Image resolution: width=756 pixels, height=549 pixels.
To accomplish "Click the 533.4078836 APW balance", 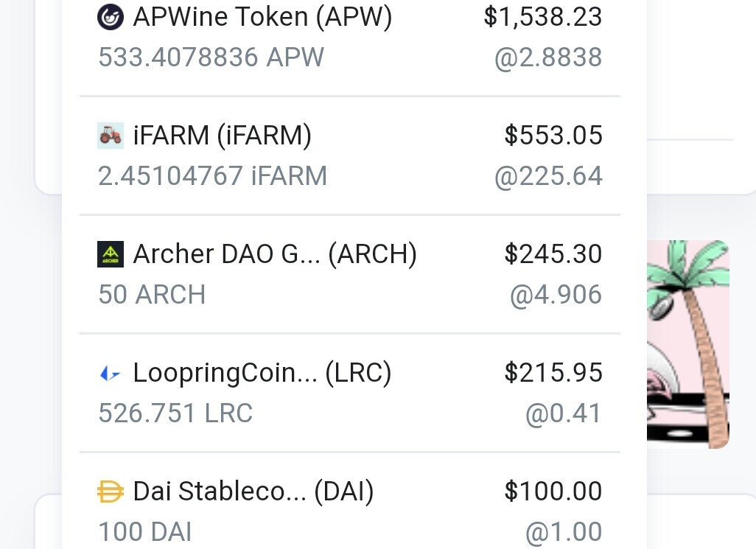I will tap(211, 57).
